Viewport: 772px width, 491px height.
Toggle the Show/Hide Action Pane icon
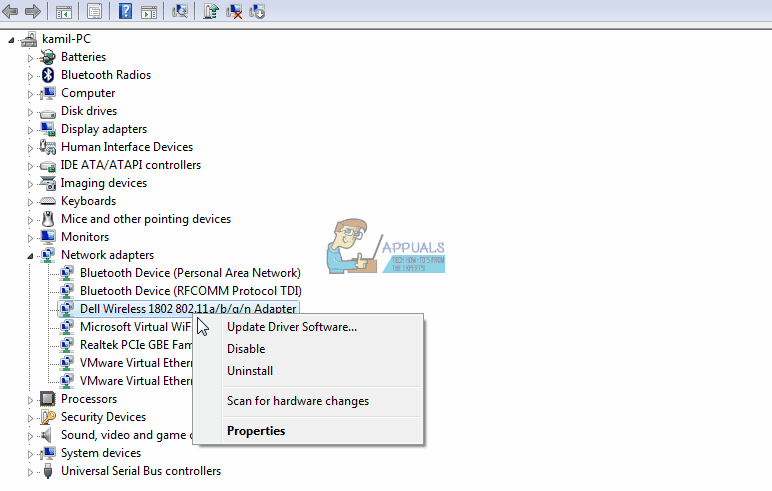point(149,12)
